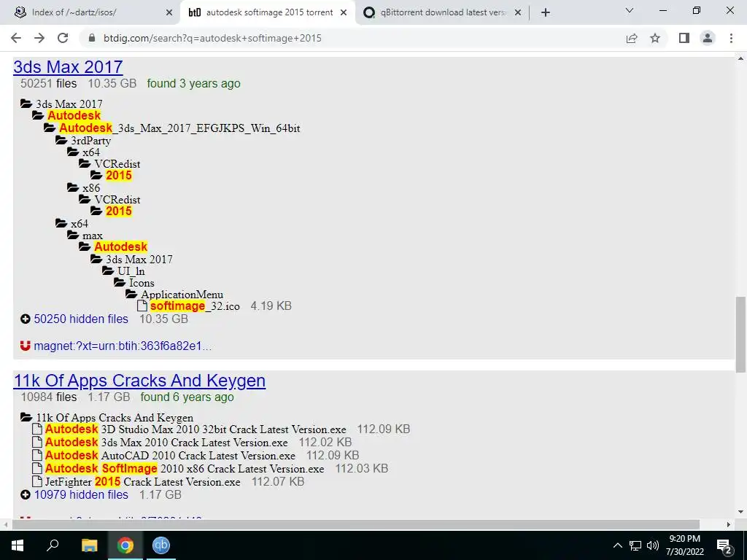Screen dimensions: 747x560
Task: Open the '3ds Max 2017' torrent link
Action: tap(68, 66)
